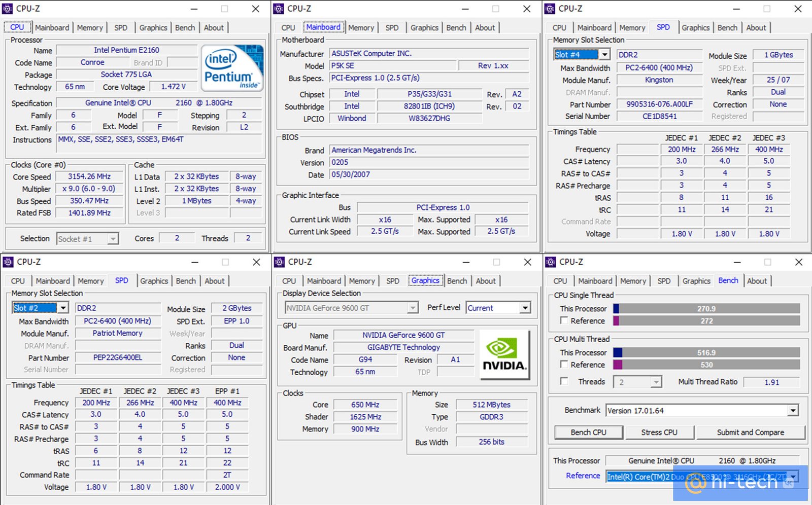Viewport: 812px width, 505px height.
Task: Click the Bench CPU button
Action: [589, 432]
